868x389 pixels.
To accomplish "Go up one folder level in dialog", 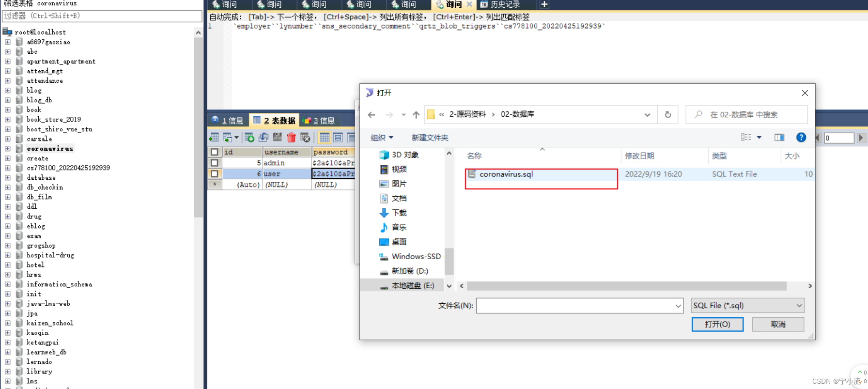I will (x=416, y=115).
